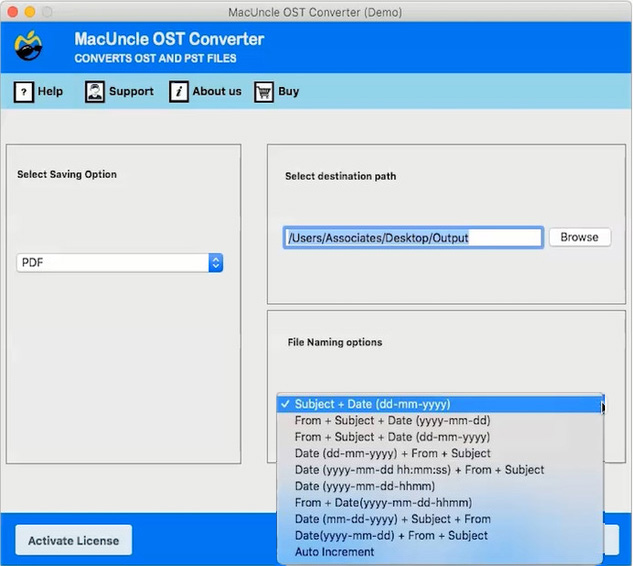Click the PDF dropdown stepper arrows
The height and width of the screenshot is (566, 633).
coord(216,263)
